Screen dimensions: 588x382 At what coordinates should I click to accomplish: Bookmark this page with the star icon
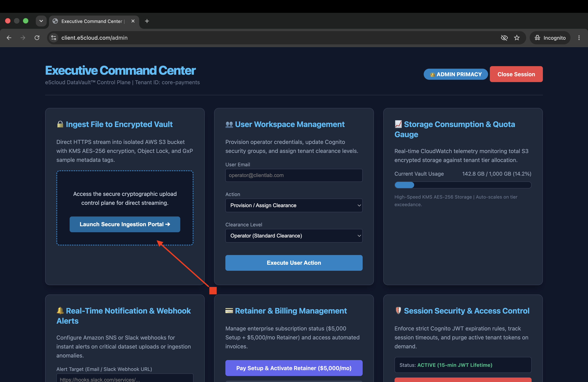coord(517,38)
